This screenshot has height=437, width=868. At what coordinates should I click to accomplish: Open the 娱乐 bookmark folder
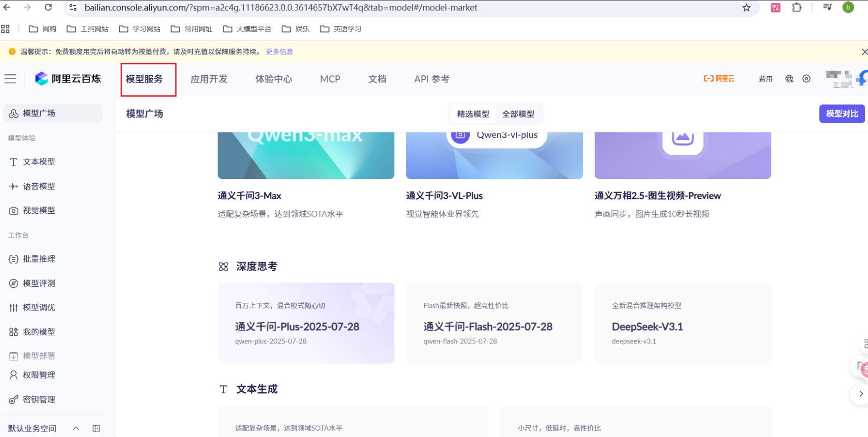(x=296, y=29)
